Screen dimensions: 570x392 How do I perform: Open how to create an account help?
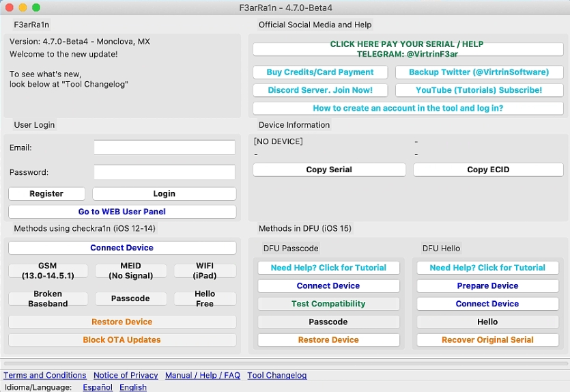(x=408, y=108)
